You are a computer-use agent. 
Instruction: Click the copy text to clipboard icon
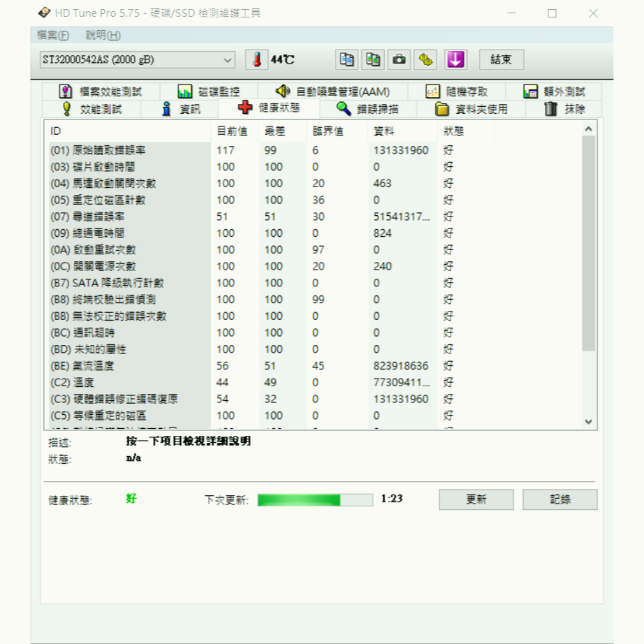tap(346, 60)
